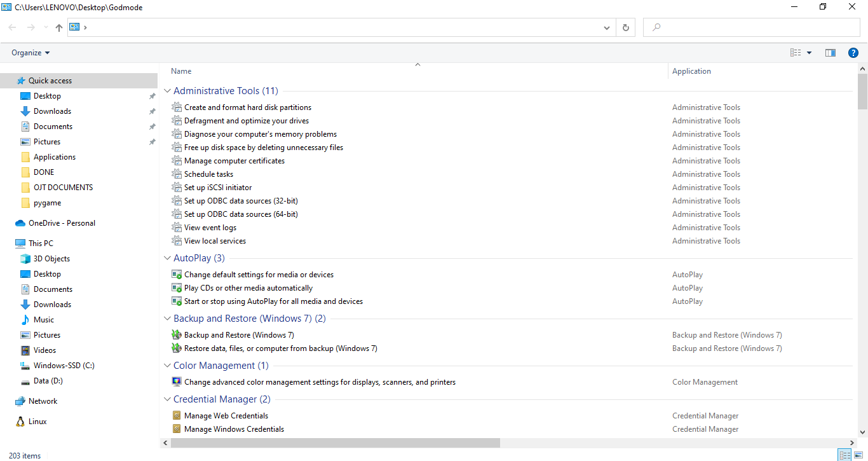The width and height of the screenshot is (868, 461).
Task: Click the icon for Restore data, files, or computer from backup
Action: point(177,348)
